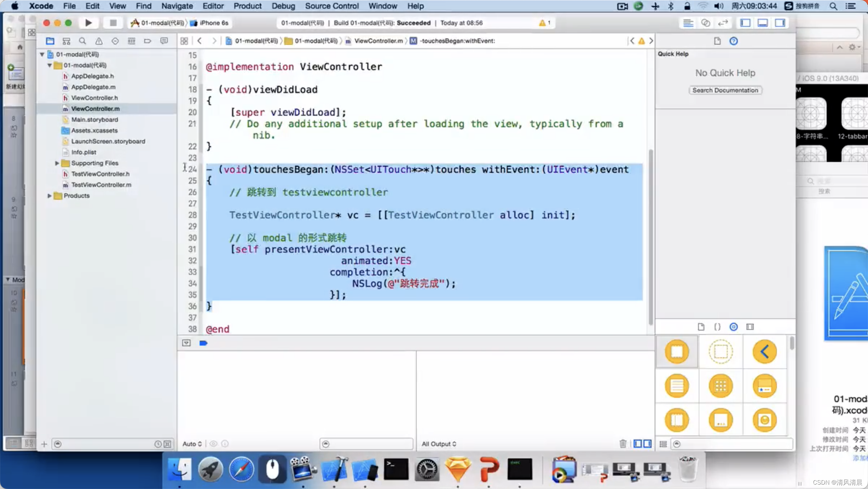The image size is (868, 489).
Task: Open the Issue navigator warning icon
Action: coord(99,41)
